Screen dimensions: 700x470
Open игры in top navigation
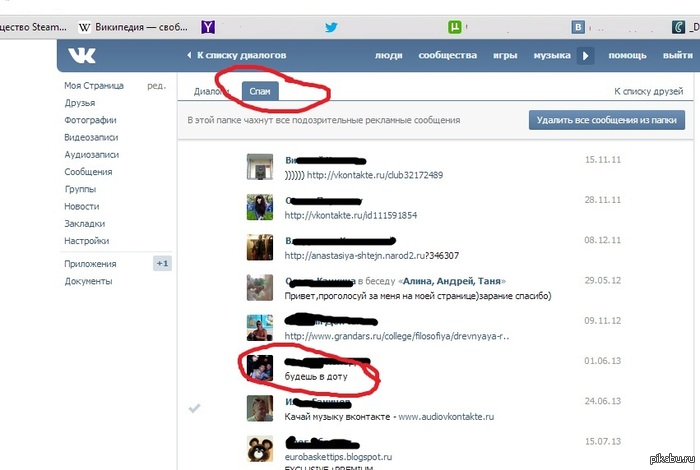pos(505,55)
